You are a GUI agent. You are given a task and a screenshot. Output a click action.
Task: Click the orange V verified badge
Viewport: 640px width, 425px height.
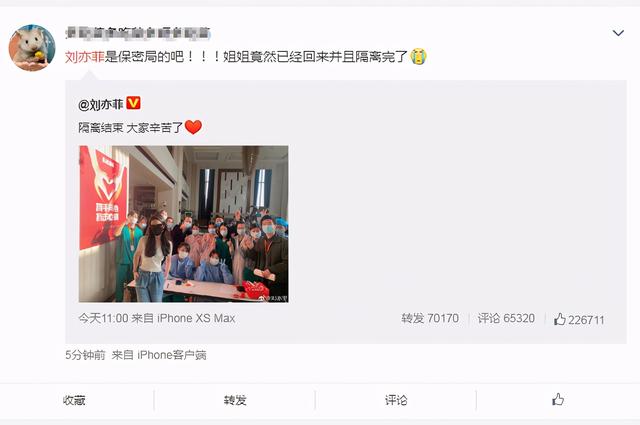coord(133,103)
